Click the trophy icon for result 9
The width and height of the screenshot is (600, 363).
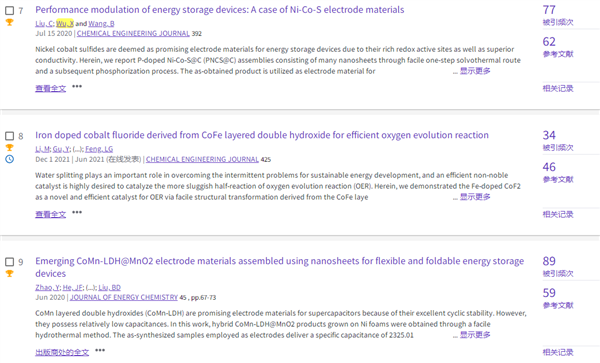coord(10,273)
